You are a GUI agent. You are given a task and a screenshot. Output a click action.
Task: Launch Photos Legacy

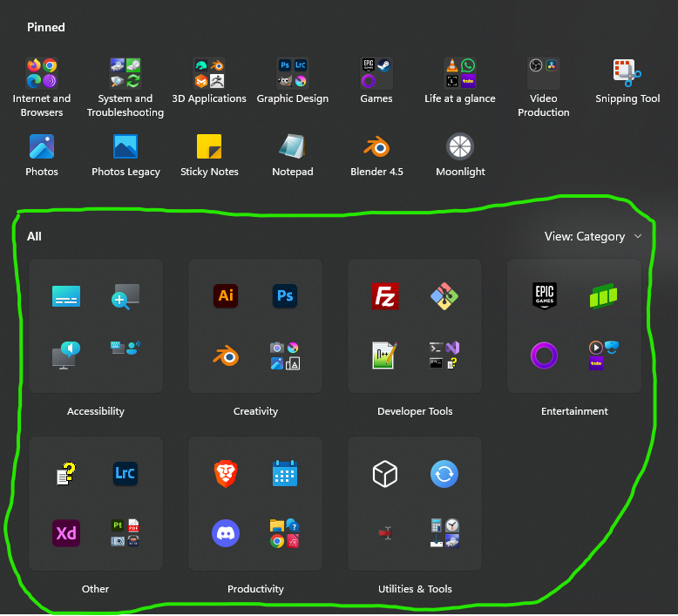point(125,146)
